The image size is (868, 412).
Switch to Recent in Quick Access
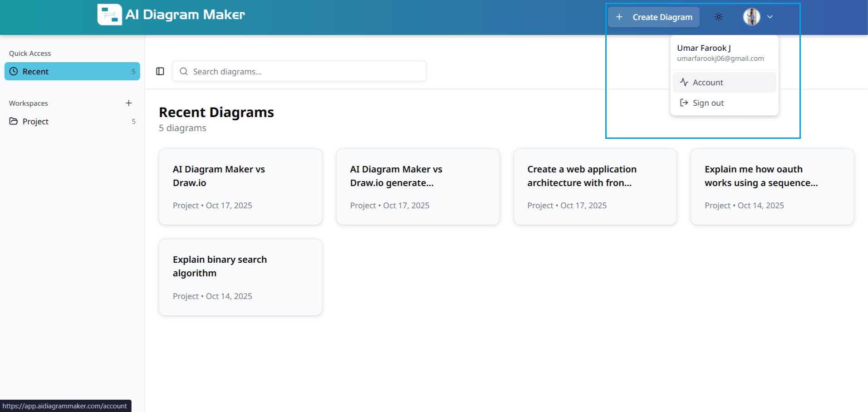pyautogui.click(x=35, y=71)
